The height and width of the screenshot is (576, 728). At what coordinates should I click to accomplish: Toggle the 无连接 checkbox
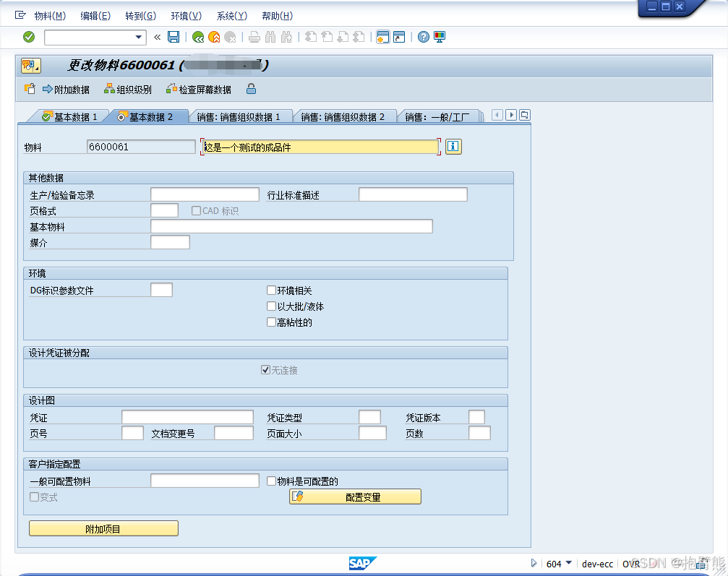[x=265, y=369]
